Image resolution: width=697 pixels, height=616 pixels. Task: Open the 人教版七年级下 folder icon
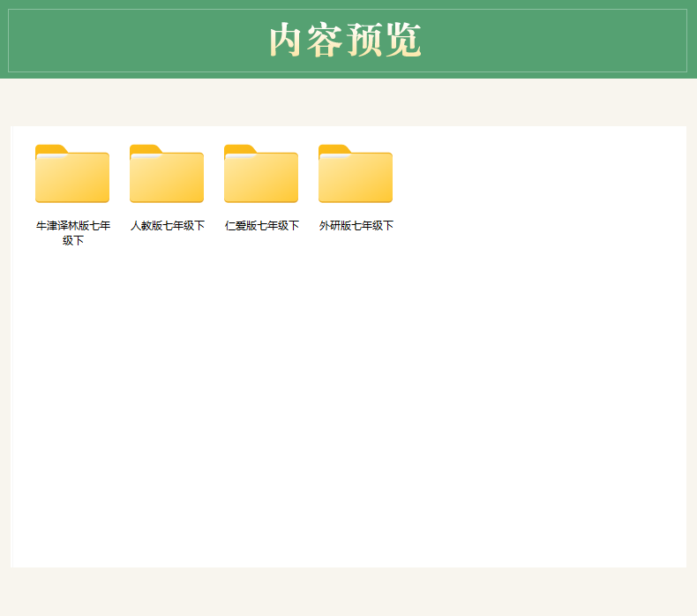167,174
